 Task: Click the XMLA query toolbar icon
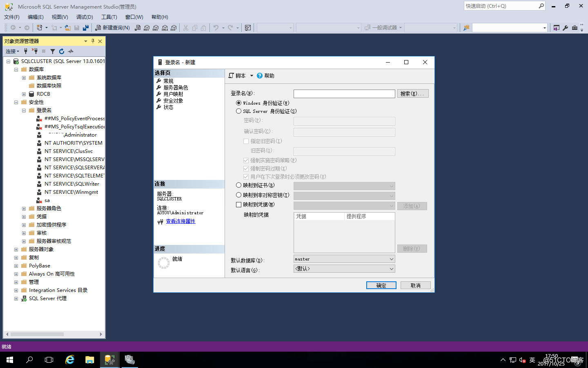click(x=165, y=28)
